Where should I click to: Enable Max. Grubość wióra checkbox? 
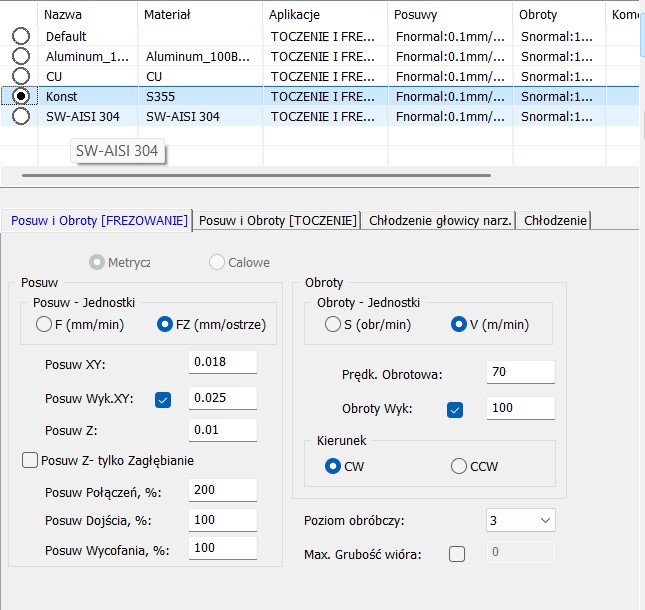(x=457, y=554)
